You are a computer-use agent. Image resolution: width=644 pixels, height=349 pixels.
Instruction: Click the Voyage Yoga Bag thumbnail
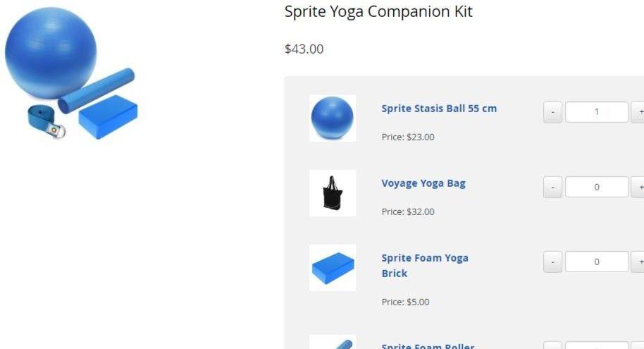pyautogui.click(x=333, y=192)
